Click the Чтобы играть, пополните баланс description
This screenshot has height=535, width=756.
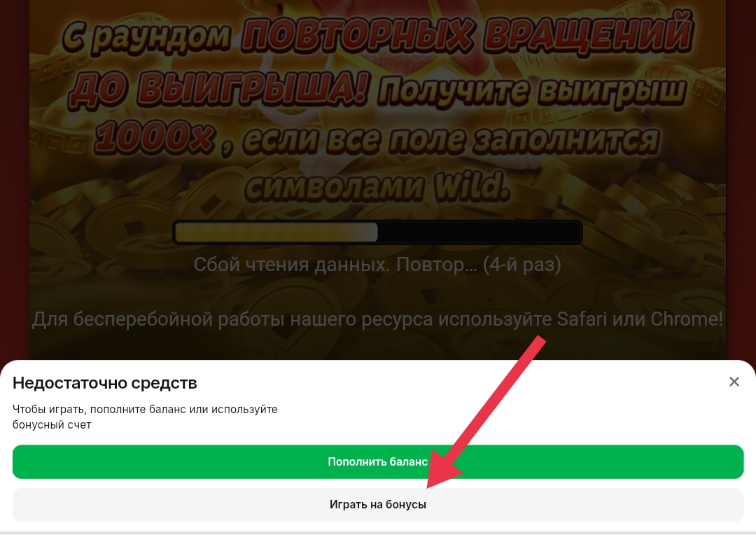(x=145, y=417)
